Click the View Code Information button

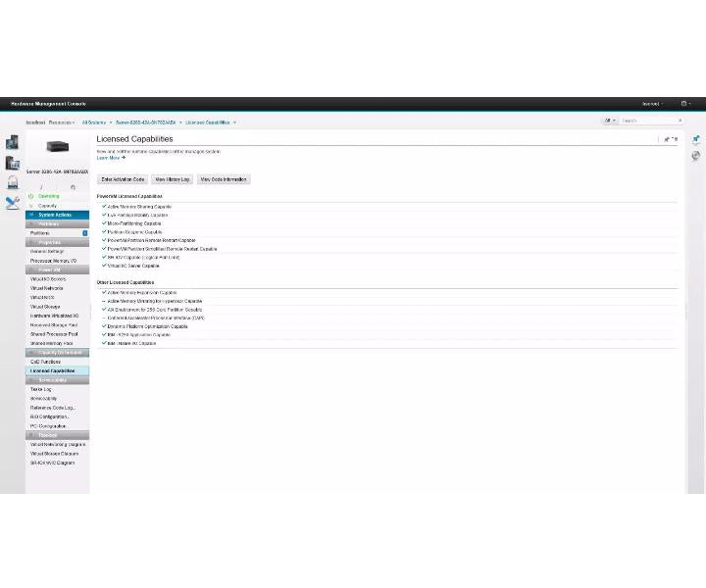224,179
